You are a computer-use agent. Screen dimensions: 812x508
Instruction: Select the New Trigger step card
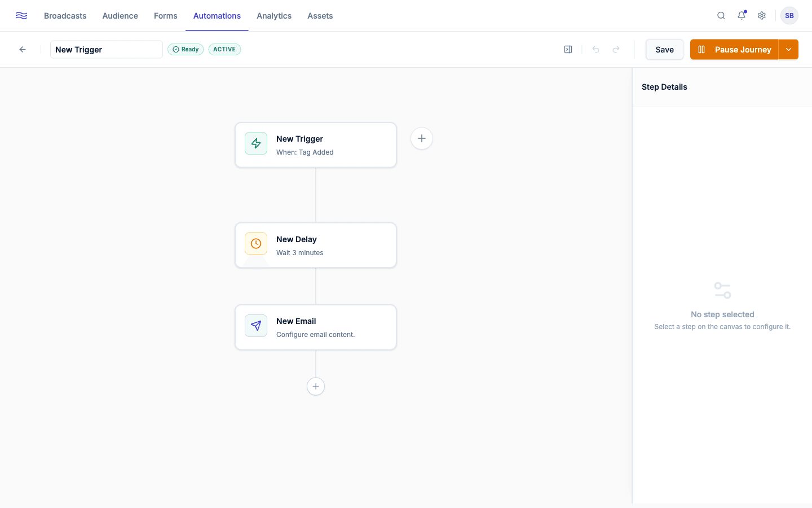316,145
